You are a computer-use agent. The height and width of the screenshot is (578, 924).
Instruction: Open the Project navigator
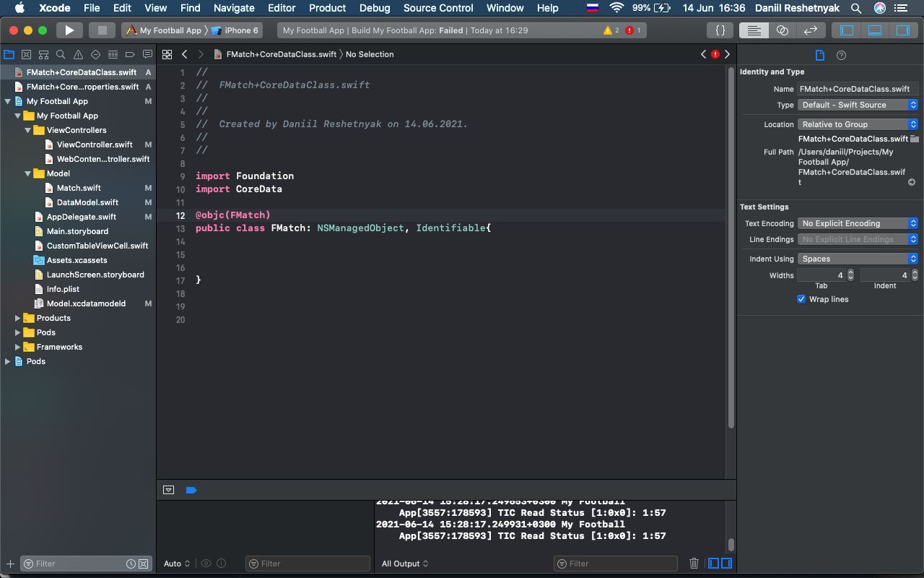pyautogui.click(x=9, y=54)
